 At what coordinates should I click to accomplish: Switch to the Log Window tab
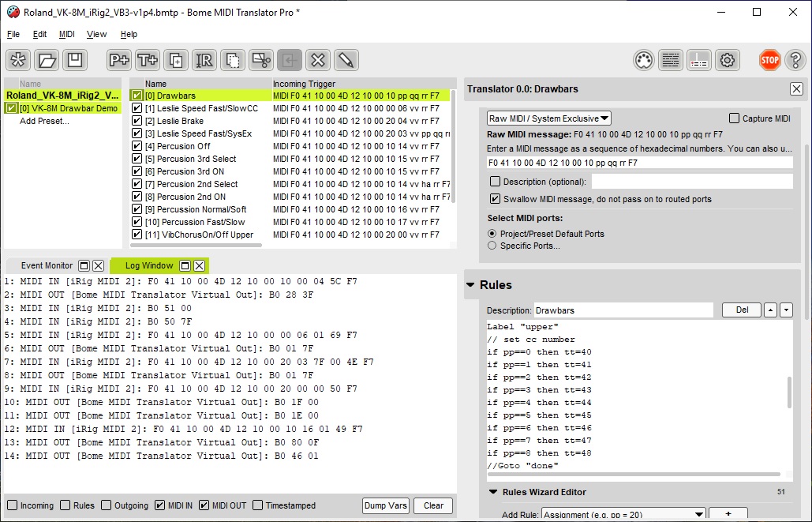(149, 265)
